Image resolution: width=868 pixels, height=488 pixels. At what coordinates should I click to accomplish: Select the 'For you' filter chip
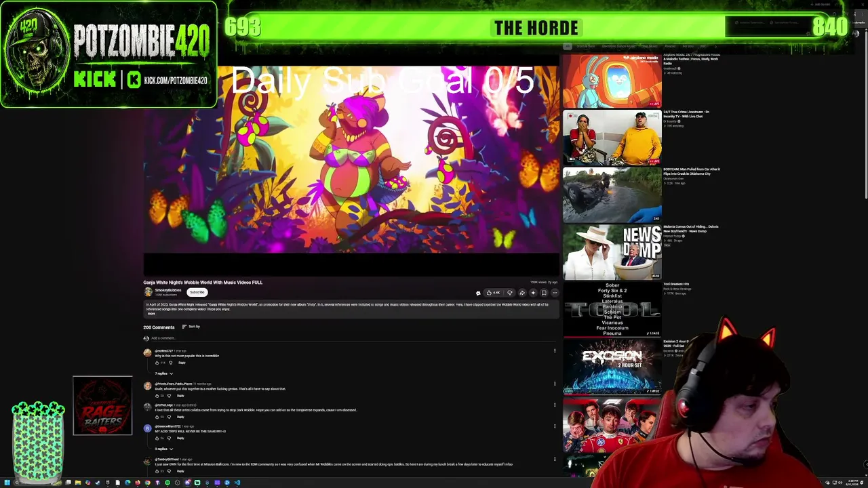688,46
